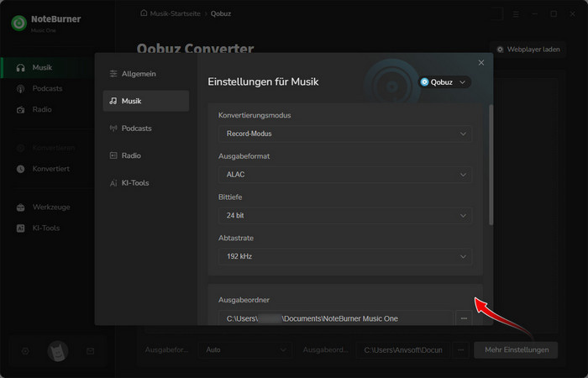Open the Ausgabeformat ALAC dropdown
The image size is (588, 378).
pos(345,175)
